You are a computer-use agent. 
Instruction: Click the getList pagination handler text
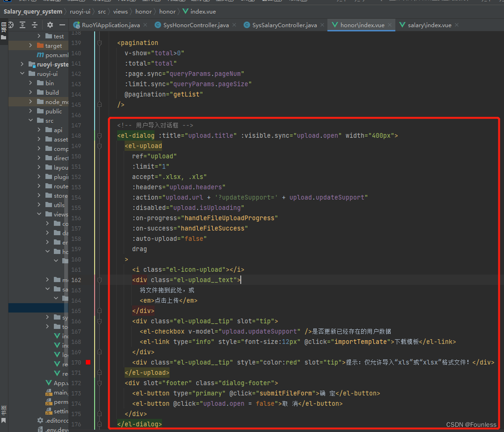186,94
